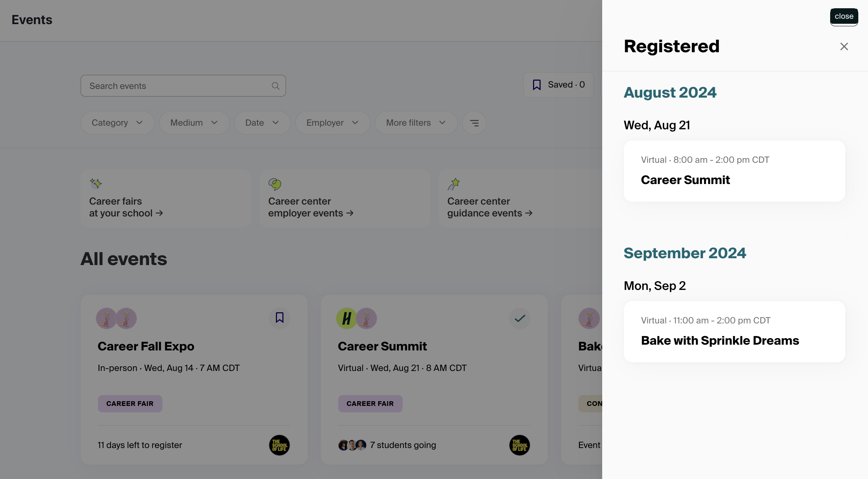Click The School of Life logo on Career Fall Expo
Viewport: 868px width, 479px height.
pos(279,445)
